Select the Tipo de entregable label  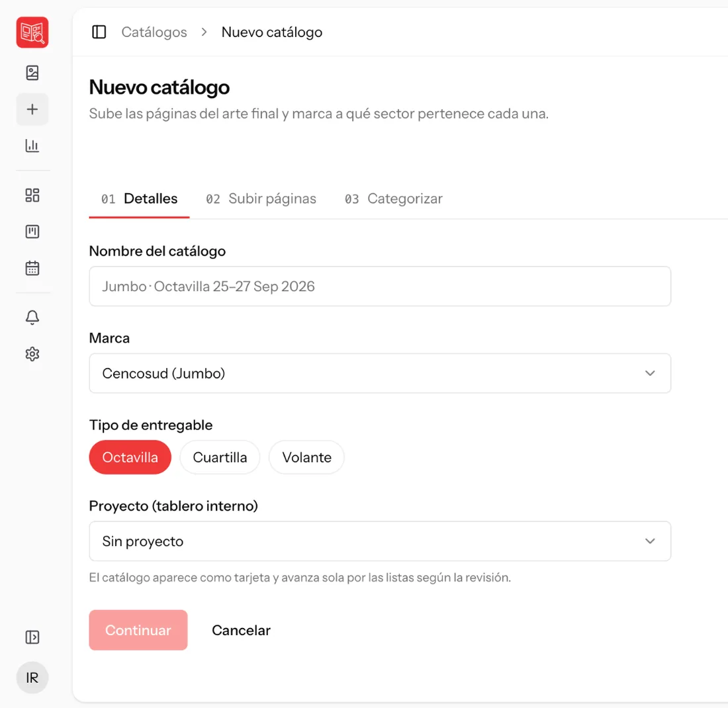pos(151,425)
